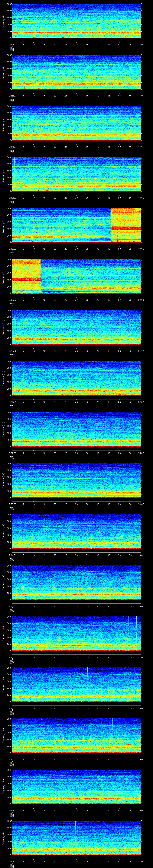This screenshot has width=153, height=868.
Task: Click the 19:18:00 start time label
Action: point(12,249)
